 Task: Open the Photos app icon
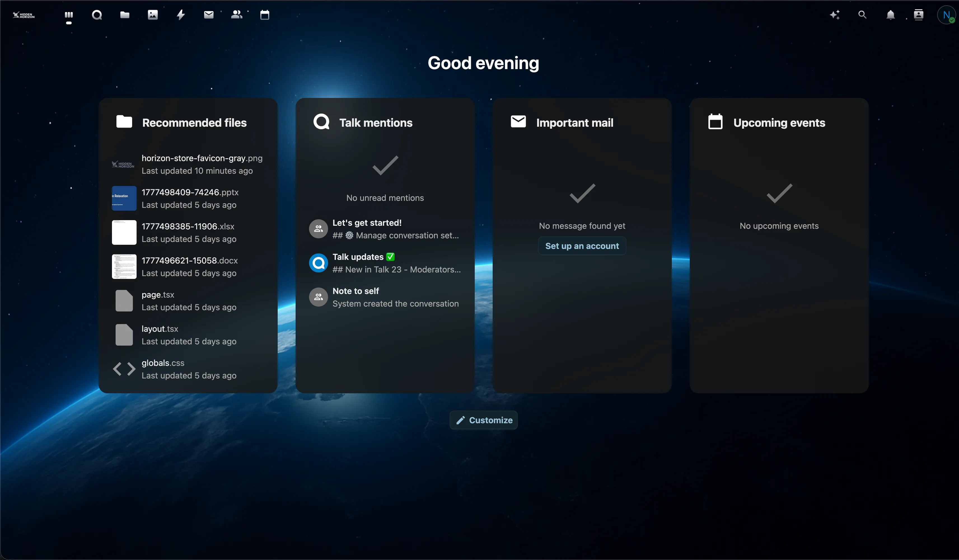[153, 15]
